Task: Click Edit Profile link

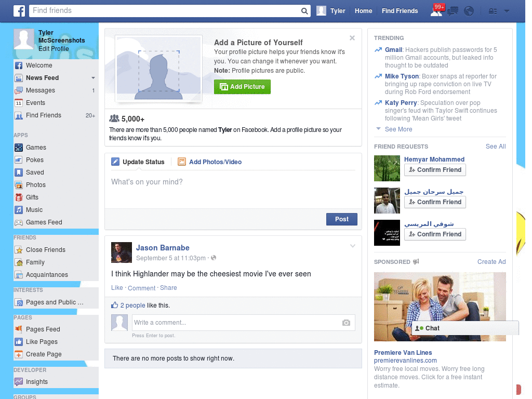Action: point(54,49)
